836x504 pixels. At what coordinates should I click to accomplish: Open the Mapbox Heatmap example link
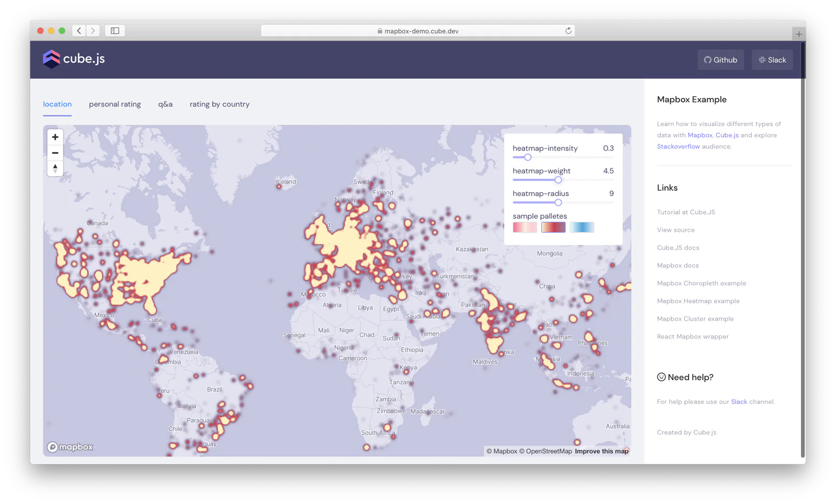coord(698,301)
